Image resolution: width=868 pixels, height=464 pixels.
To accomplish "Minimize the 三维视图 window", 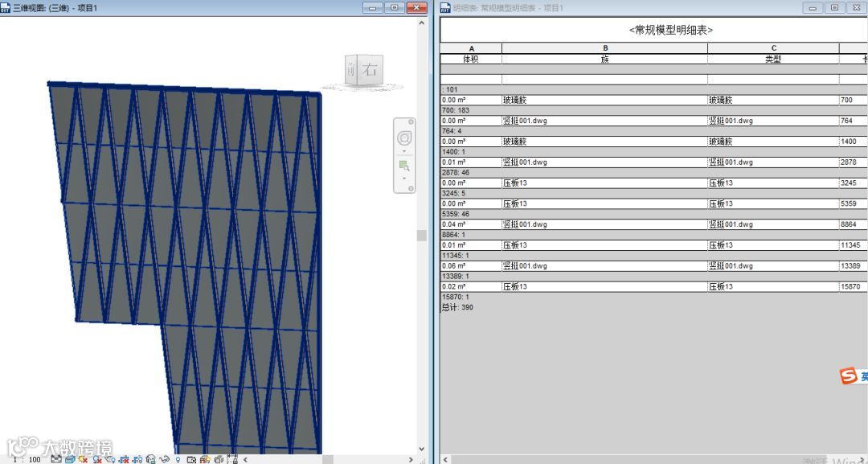I will [373, 8].
